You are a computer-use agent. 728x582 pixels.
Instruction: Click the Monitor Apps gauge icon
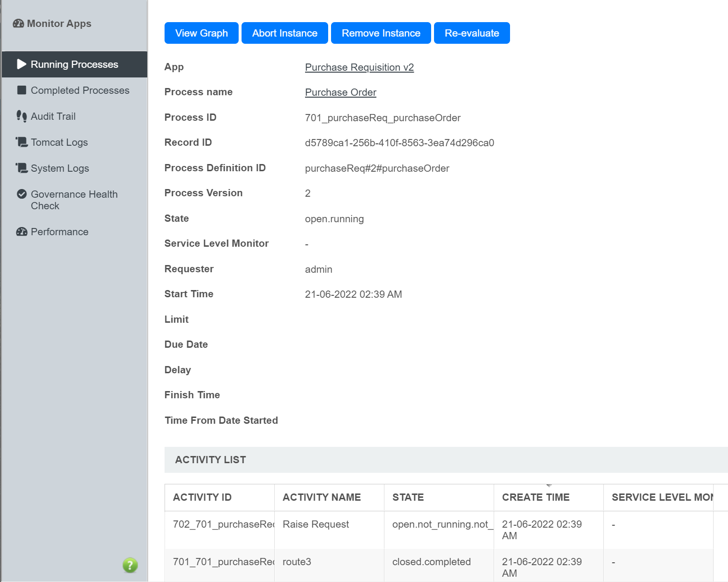18,24
